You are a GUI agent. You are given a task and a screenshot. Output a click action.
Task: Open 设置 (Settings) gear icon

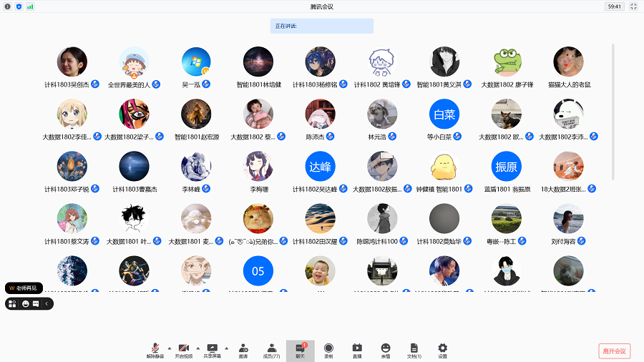pos(442,349)
